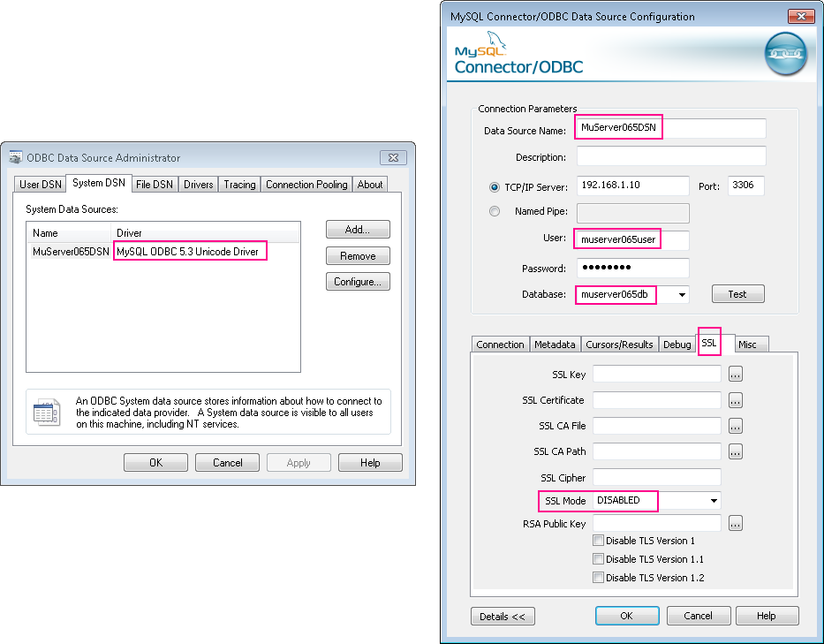Click the SSL CA File input field

657,425
